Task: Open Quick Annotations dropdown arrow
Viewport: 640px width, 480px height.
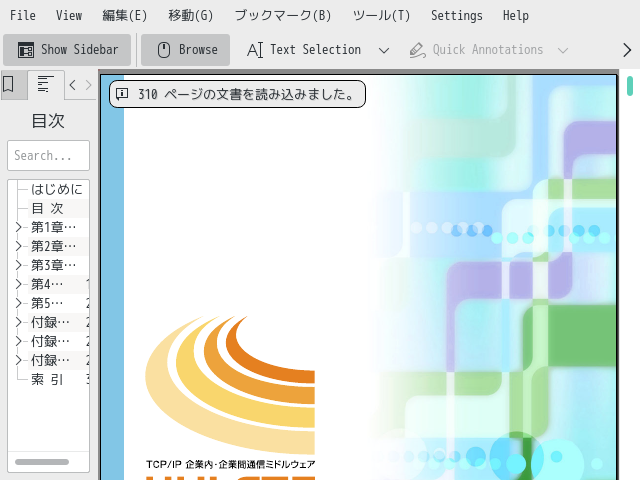Action: coord(563,51)
